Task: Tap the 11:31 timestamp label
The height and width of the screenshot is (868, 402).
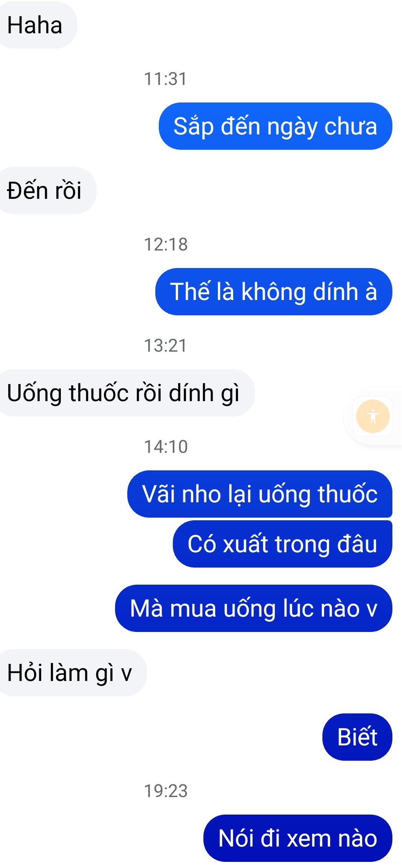Action: [x=166, y=79]
